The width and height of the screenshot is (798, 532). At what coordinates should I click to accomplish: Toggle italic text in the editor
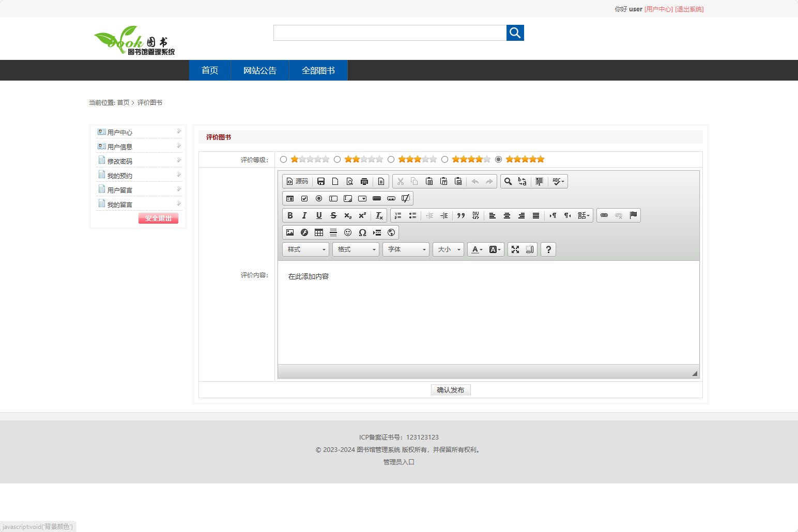(304, 215)
